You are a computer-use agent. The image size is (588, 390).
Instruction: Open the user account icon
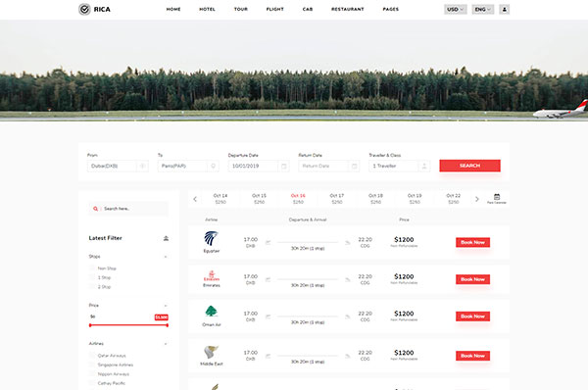505,10
